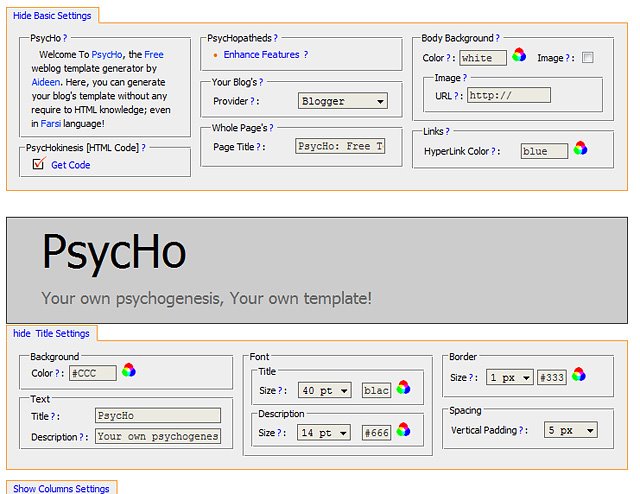Click the Border color field #333
Screen dimensions: 640x494
(x=552, y=378)
